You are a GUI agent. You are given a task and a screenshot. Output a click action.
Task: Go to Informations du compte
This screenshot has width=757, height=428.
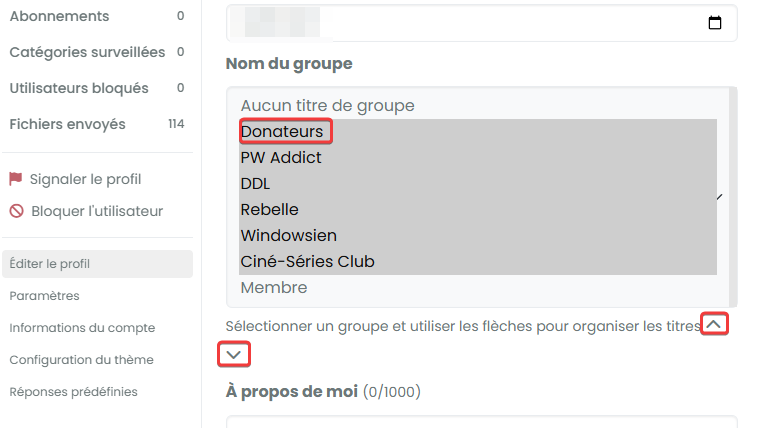point(82,328)
